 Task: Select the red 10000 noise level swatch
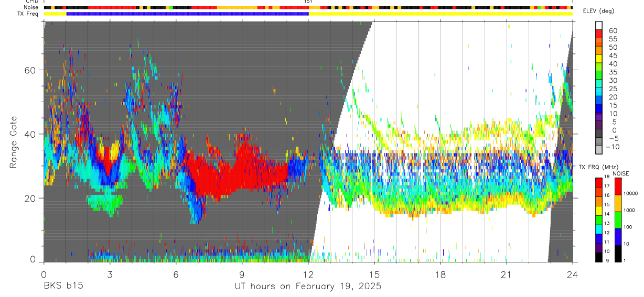pos(618,186)
